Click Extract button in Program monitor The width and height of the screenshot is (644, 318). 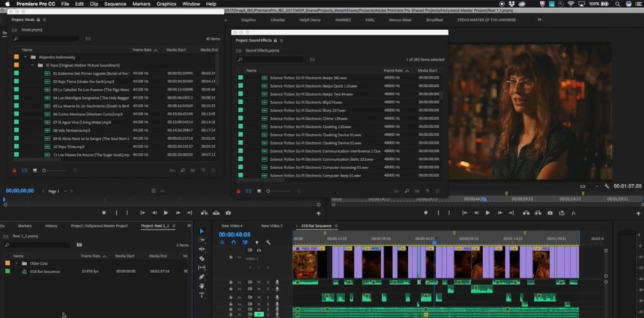[x=538, y=213]
